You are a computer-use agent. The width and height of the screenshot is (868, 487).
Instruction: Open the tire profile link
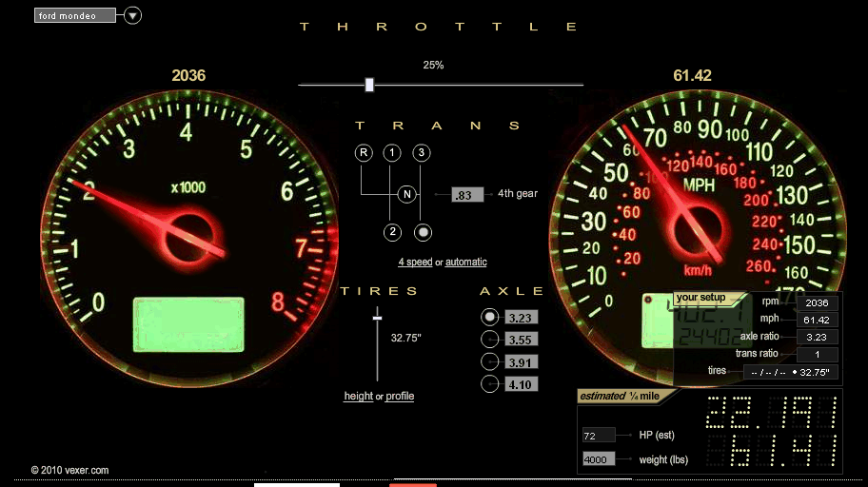click(400, 397)
